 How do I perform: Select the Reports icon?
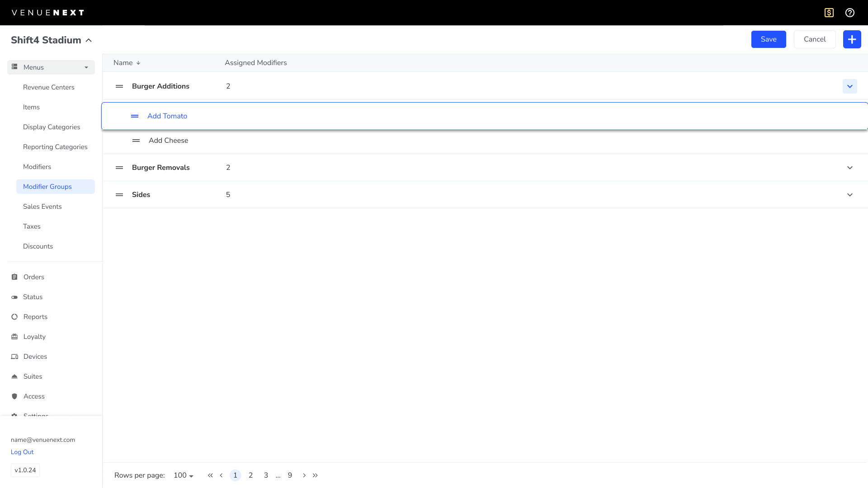[x=15, y=317]
